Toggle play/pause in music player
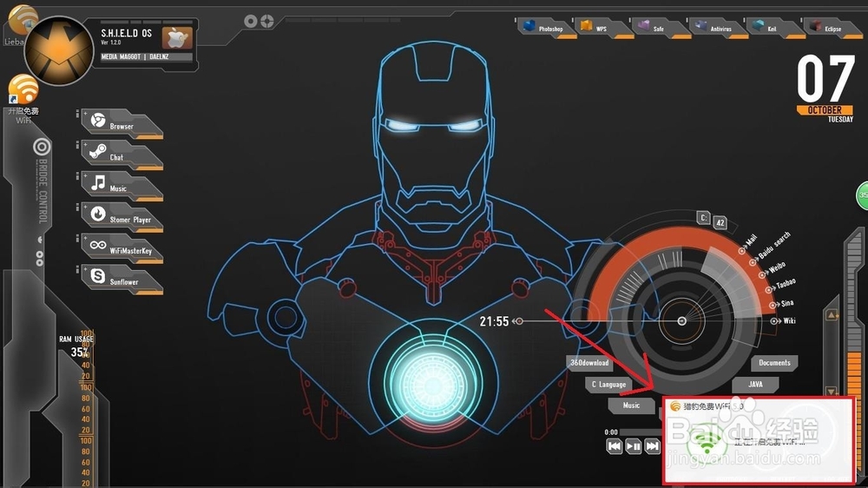 coord(634,446)
